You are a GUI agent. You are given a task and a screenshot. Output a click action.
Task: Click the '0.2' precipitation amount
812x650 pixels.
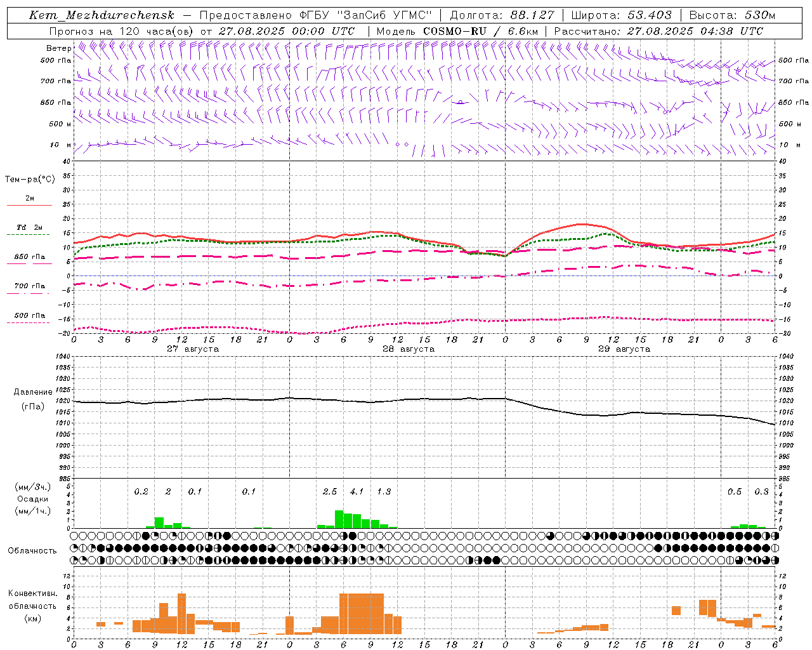point(141,491)
